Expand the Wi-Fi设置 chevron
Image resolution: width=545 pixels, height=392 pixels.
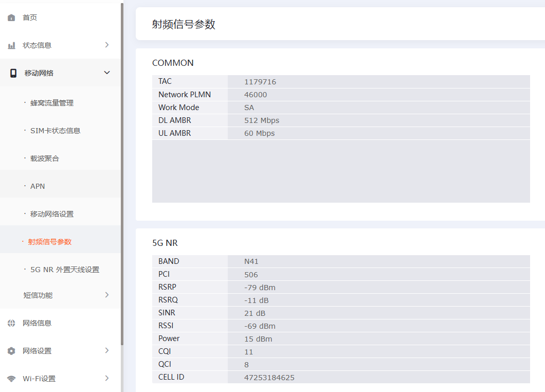(107, 378)
